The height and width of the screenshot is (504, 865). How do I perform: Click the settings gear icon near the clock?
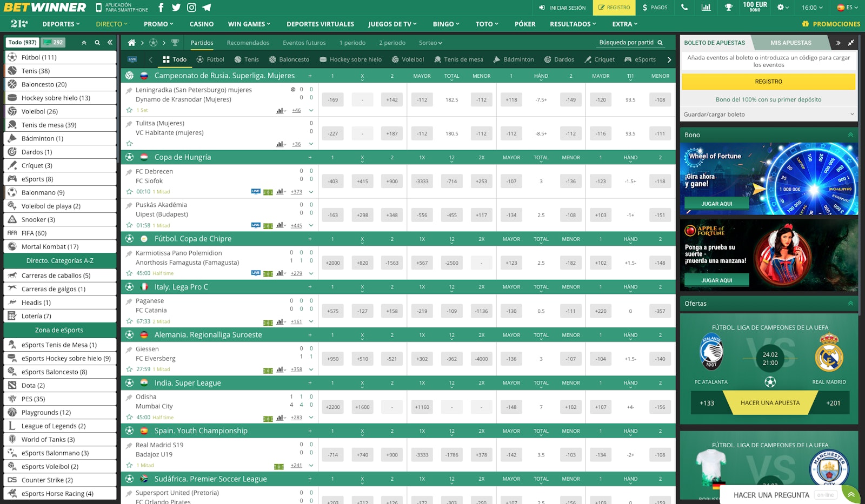click(779, 8)
